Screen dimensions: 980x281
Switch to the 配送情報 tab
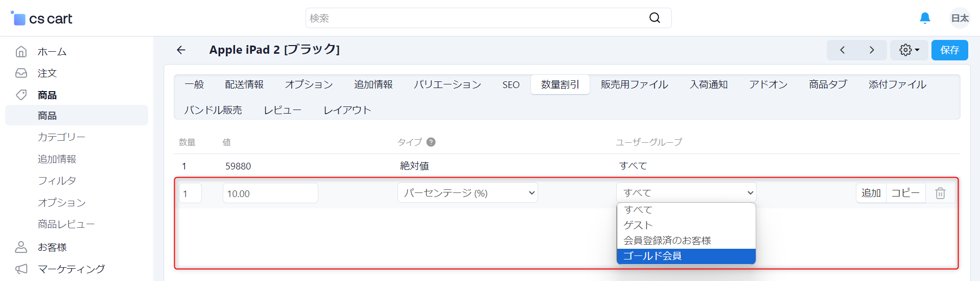pyautogui.click(x=244, y=84)
